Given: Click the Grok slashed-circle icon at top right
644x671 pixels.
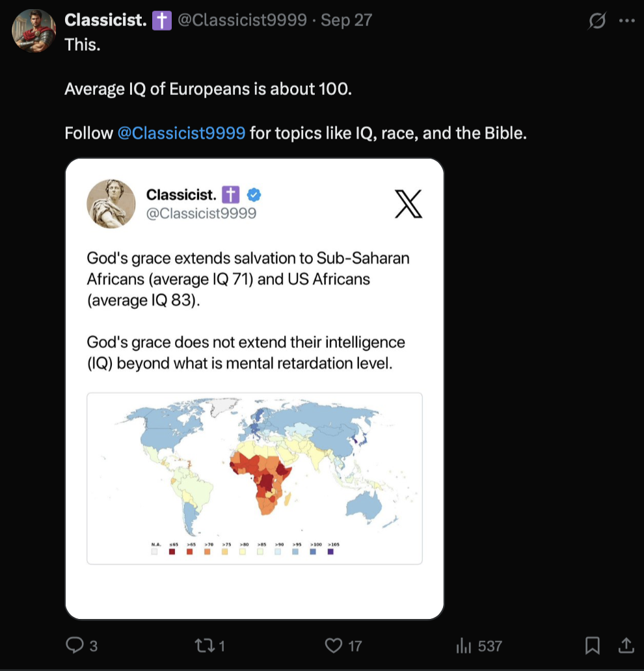Looking at the screenshot, I should [597, 21].
